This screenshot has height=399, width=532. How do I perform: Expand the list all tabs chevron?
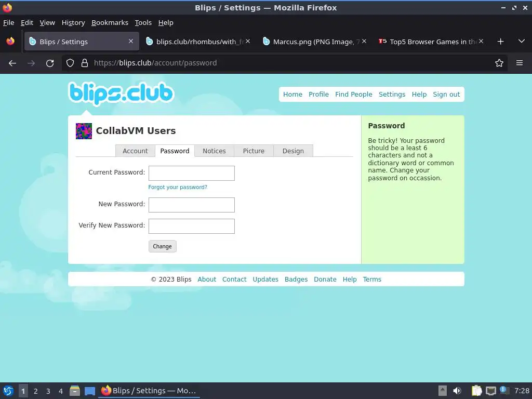click(x=522, y=41)
